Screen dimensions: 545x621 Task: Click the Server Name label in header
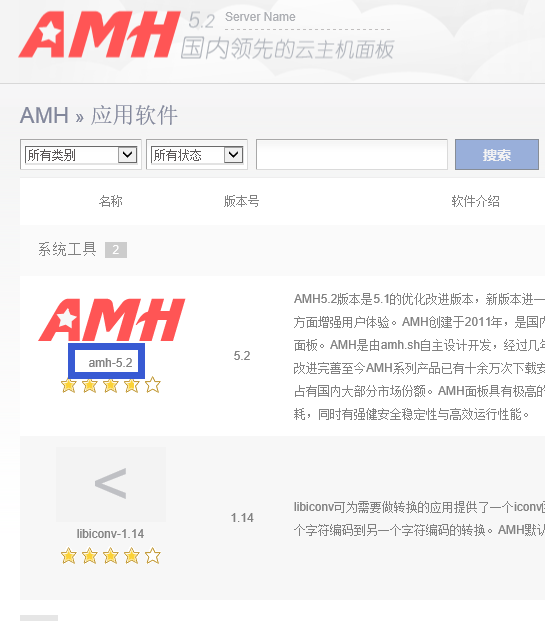260,17
